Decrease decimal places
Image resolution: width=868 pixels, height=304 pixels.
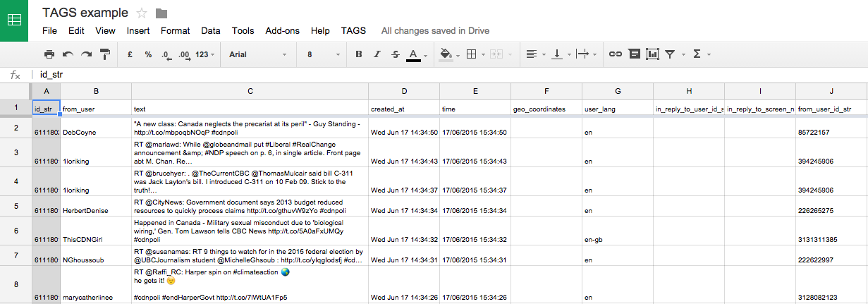pyautogui.click(x=166, y=54)
